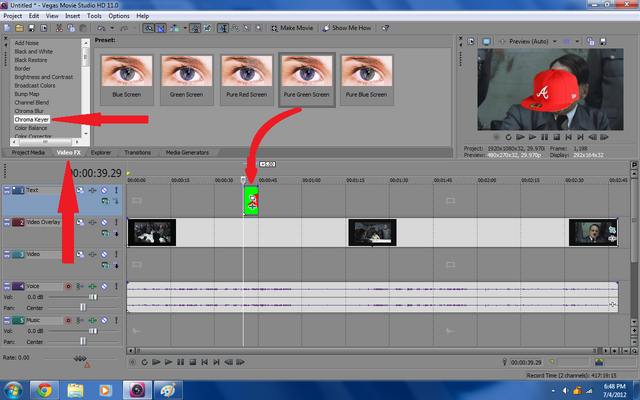Image resolution: width=640 pixels, height=400 pixels.
Task: Open Paint from the taskbar
Action: (x=168, y=390)
